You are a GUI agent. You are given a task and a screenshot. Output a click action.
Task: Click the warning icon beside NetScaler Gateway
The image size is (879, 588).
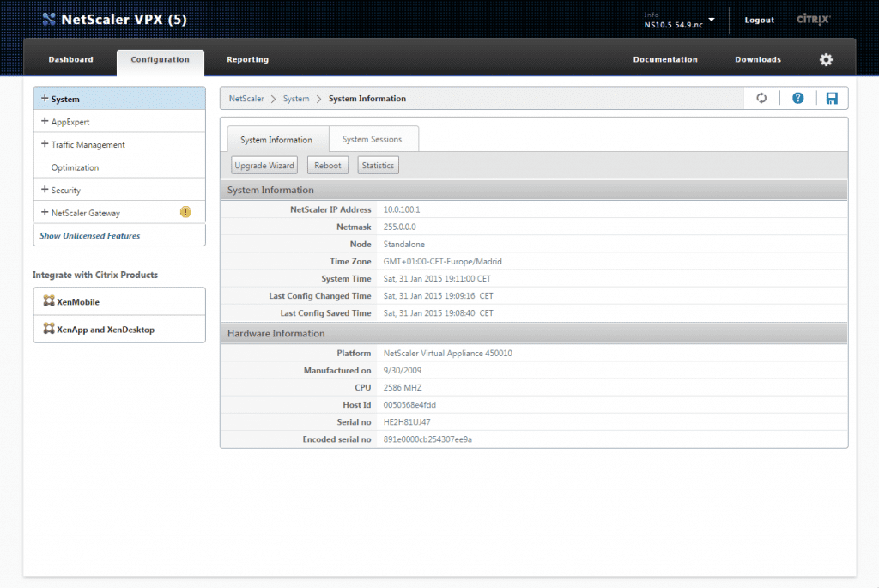click(185, 211)
